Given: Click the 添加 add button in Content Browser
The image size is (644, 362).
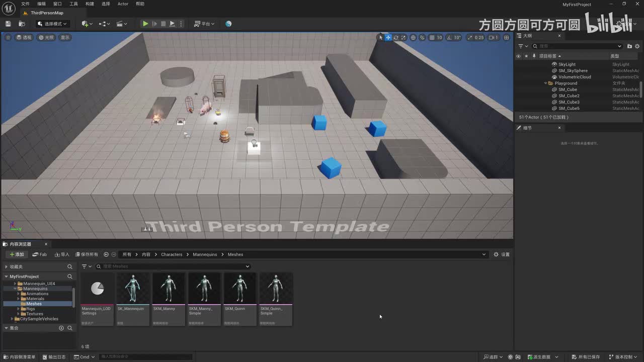Looking at the screenshot, I should coord(17,254).
